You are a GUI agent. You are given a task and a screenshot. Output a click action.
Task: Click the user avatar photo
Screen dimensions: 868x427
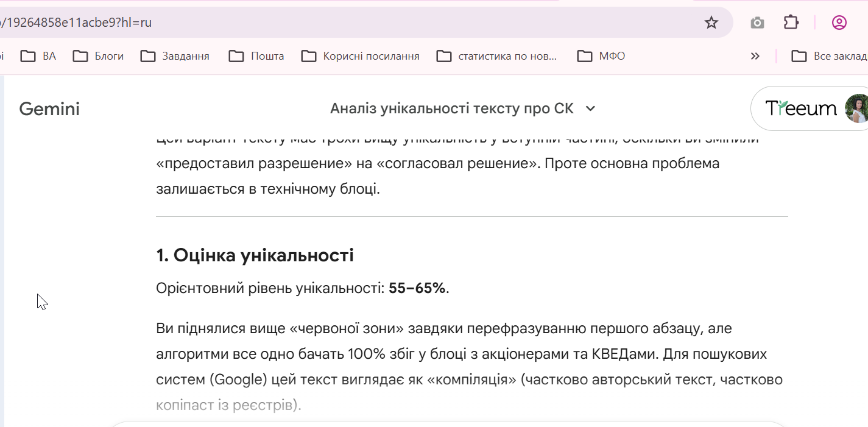coord(856,108)
